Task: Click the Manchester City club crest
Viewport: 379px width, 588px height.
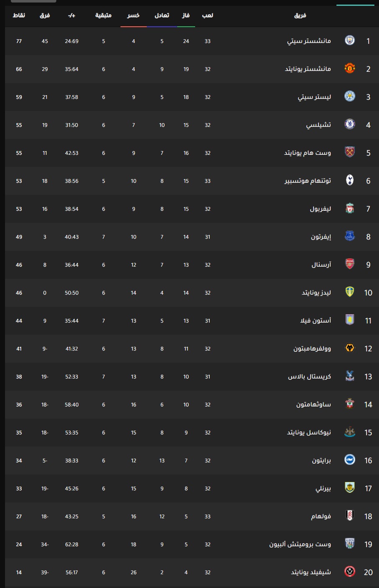Action: tap(350, 40)
